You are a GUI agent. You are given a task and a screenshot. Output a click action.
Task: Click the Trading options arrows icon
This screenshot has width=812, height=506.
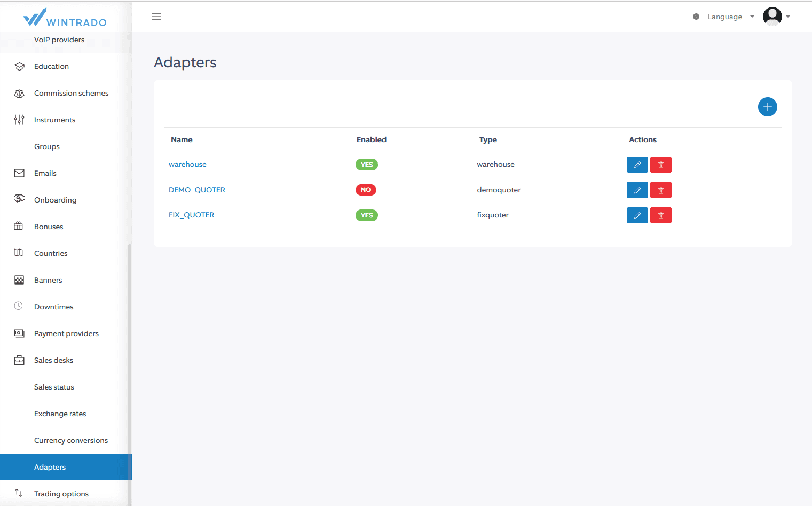(19, 493)
